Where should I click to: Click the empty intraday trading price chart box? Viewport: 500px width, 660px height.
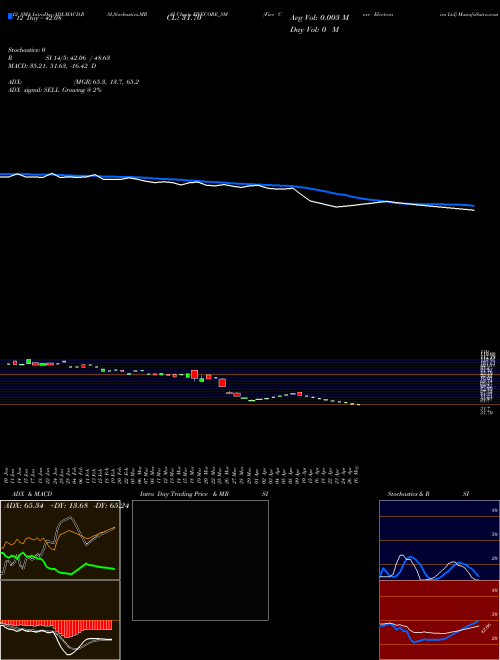tap(200, 560)
